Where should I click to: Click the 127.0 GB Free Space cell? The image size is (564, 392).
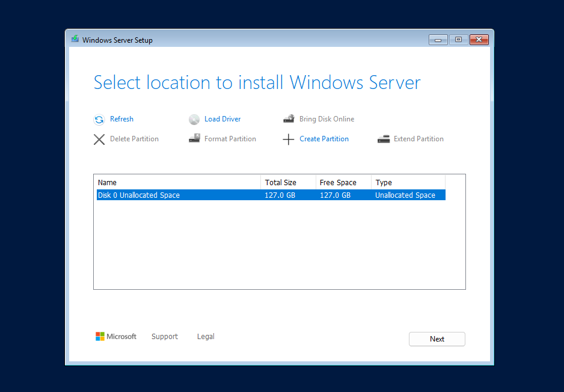click(x=335, y=195)
